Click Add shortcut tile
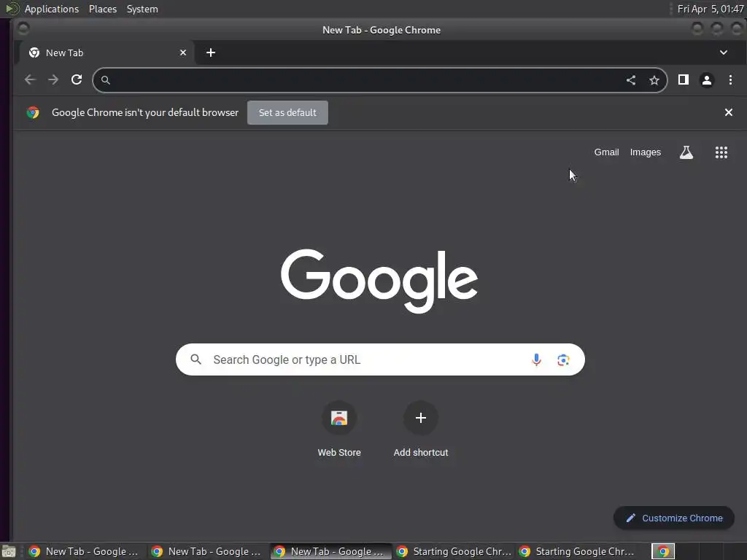The image size is (747, 560). (421, 429)
